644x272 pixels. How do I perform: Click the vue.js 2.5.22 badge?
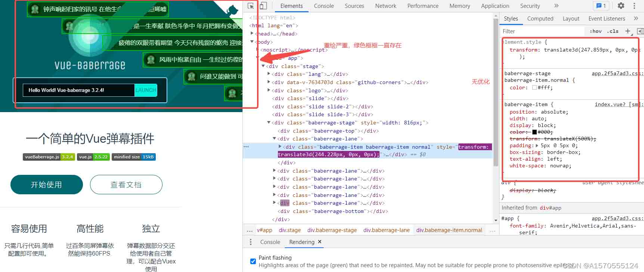(x=93, y=157)
